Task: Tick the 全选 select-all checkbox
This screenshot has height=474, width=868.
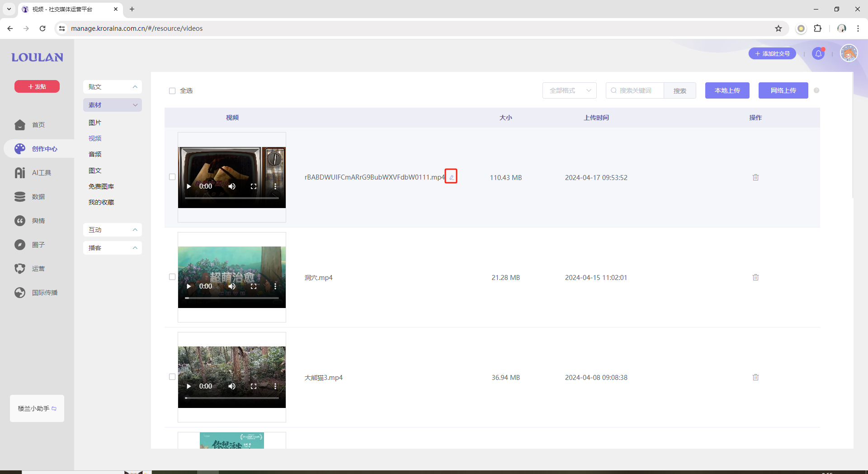Action: [x=172, y=91]
